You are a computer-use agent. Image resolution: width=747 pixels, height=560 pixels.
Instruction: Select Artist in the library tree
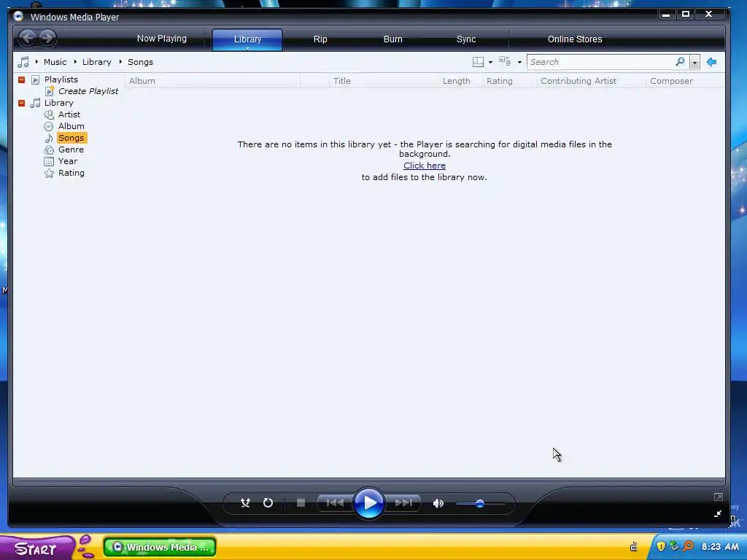[x=69, y=114]
